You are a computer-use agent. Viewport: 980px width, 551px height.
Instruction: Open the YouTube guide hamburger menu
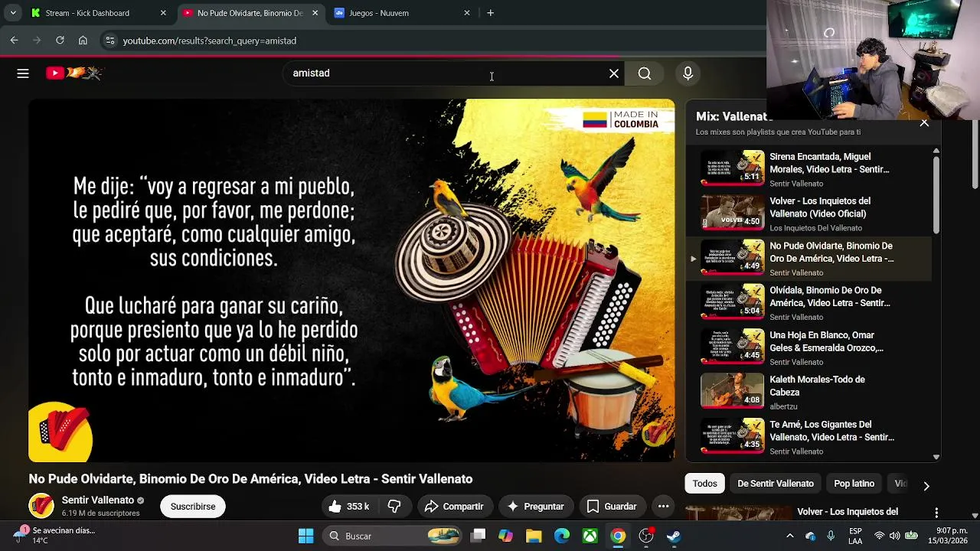23,73
